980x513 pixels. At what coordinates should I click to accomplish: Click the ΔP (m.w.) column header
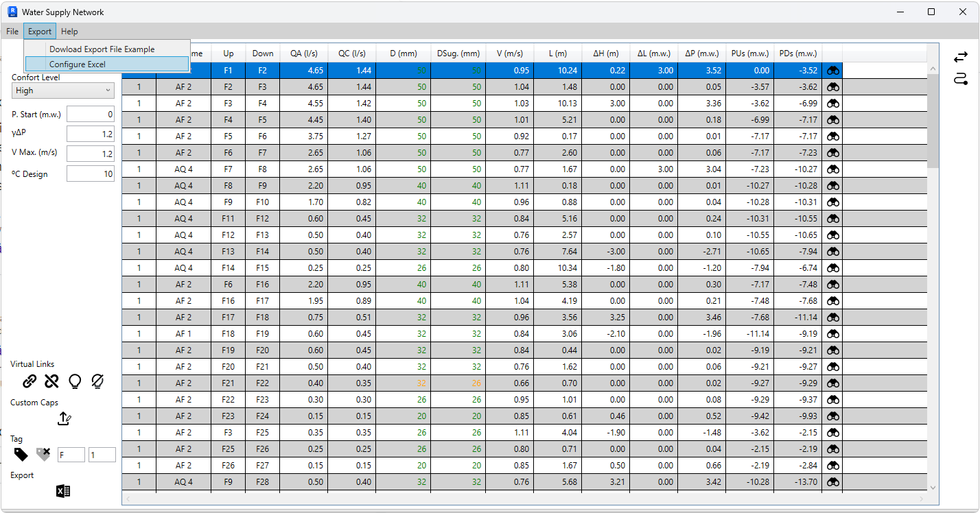(x=701, y=53)
